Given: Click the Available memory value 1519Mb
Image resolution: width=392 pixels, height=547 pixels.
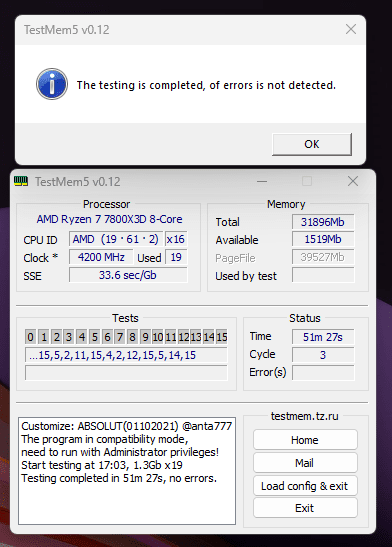Looking at the screenshot, I should [x=323, y=239].
